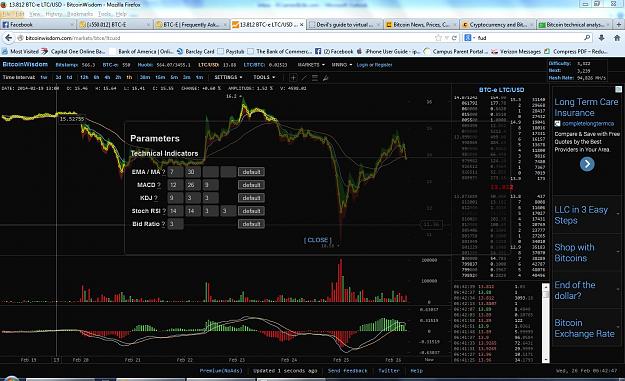Click the browser back arrow
The height and width of the screenshot is (381, 625).
[x=8, y=38]
